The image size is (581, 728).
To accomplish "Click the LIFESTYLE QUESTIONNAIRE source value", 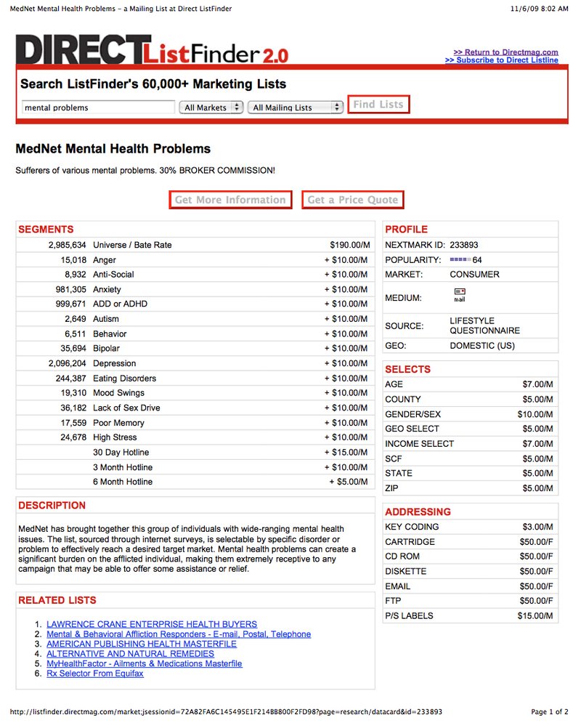I will pos(484,325).
